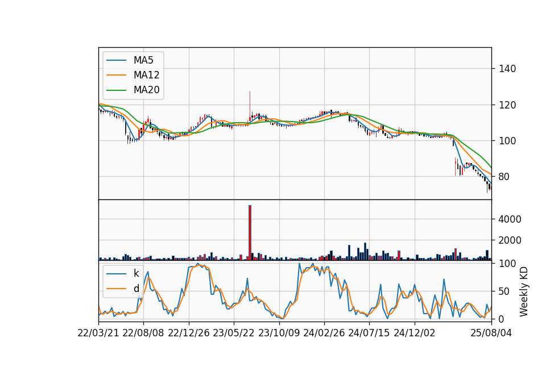Click the Weekly KD axis title
This screenshot has height=392, width=546.
524,291
